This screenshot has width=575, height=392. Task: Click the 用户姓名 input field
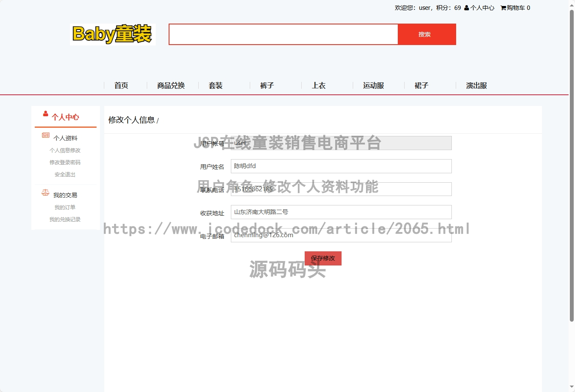[341, 166]
